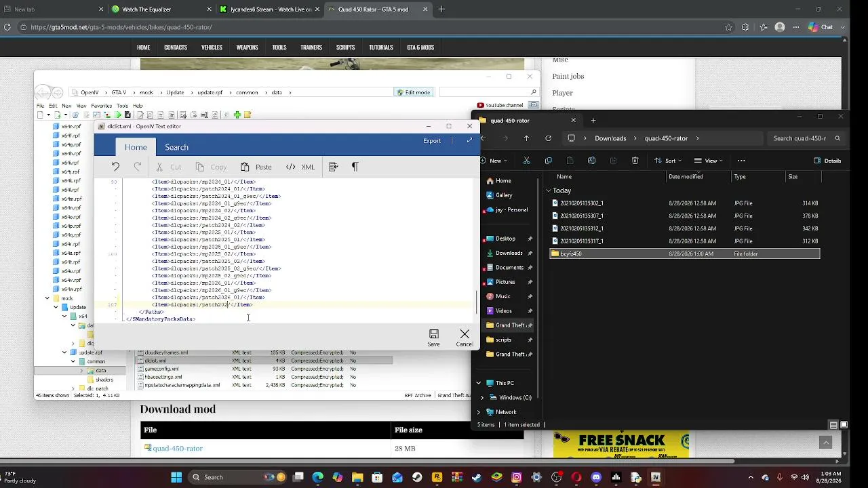The image size is (868, 488).
Task: Toggle OpenIV Edit mode
Action: (413, 92)
